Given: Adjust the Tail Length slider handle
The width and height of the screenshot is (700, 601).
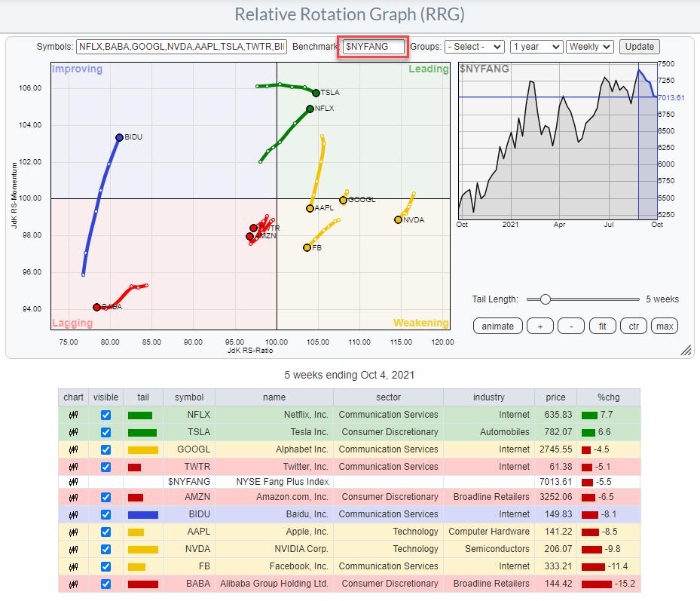Looking at the screenshot, I should [545, 299].
